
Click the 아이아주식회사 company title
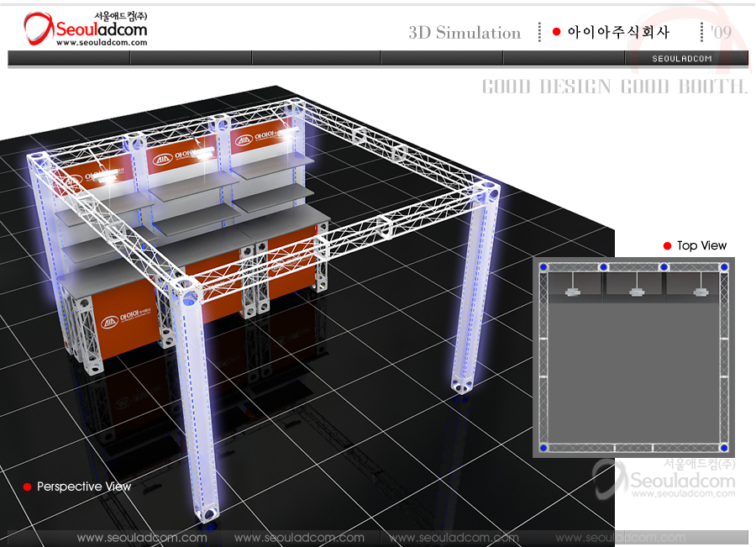(x=618, y=33)
